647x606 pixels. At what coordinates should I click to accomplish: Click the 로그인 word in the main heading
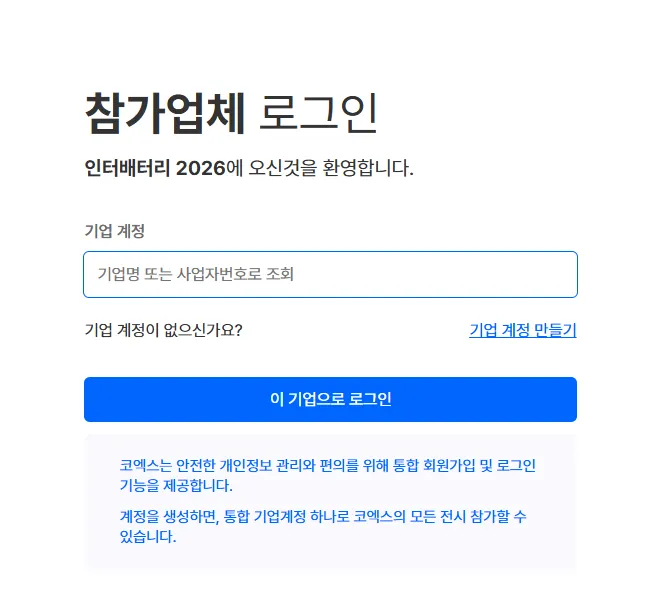point(318,113)
